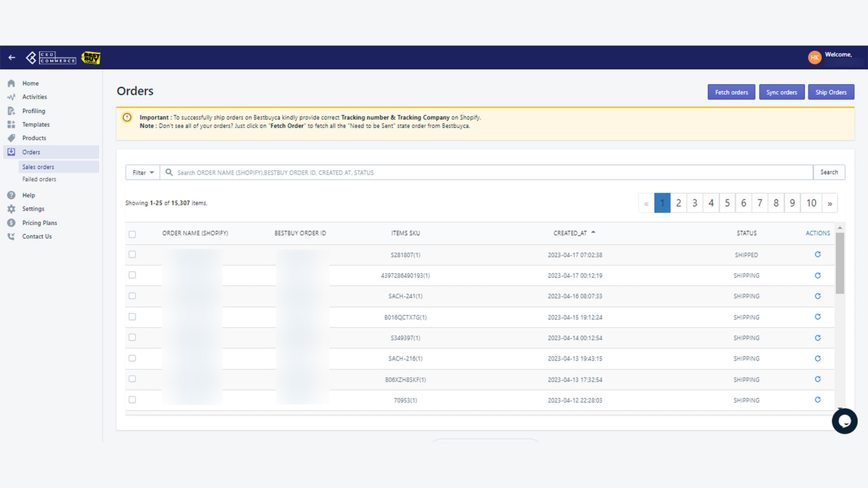
Task: Click inside the order search field
Action: pos(475,172)
